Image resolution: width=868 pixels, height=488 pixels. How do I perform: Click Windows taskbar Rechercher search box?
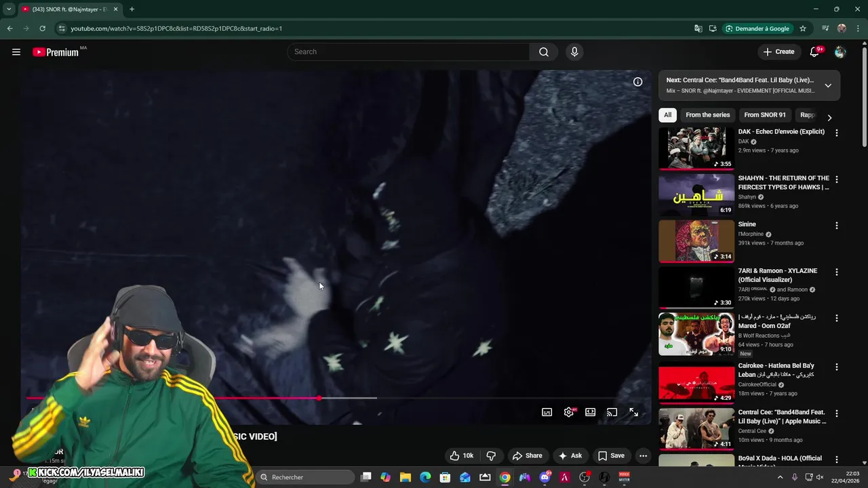tap(306, 477)
